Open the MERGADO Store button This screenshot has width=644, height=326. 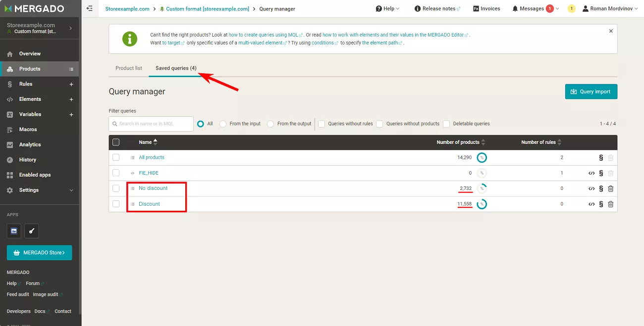pyautogui.click(x=39, y=253)
